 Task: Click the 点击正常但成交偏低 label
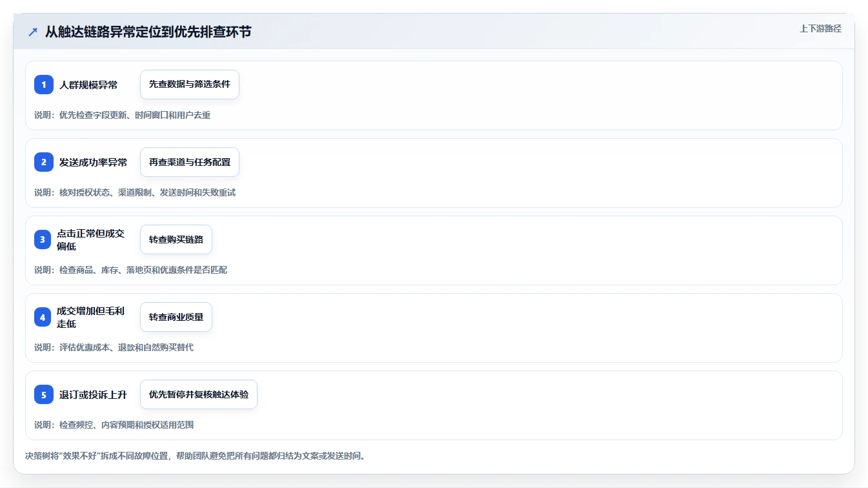(90, 239)
